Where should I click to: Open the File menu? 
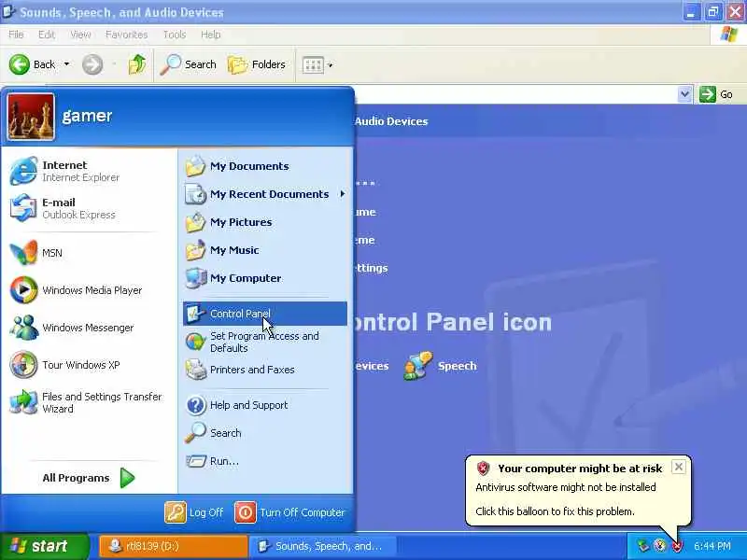pos(16,35)
